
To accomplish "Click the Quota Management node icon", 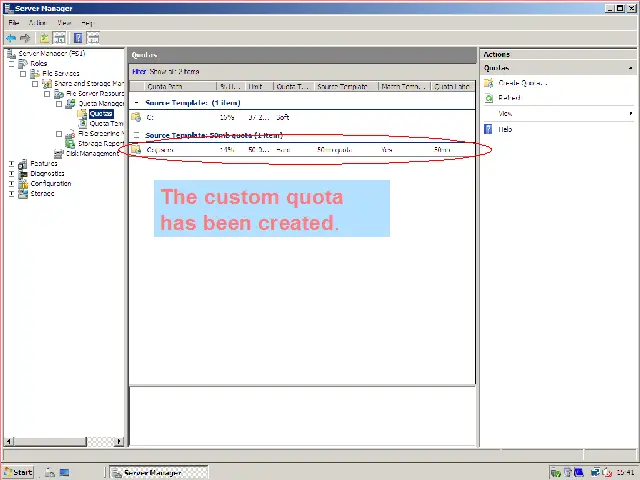I will coord(71,104).
